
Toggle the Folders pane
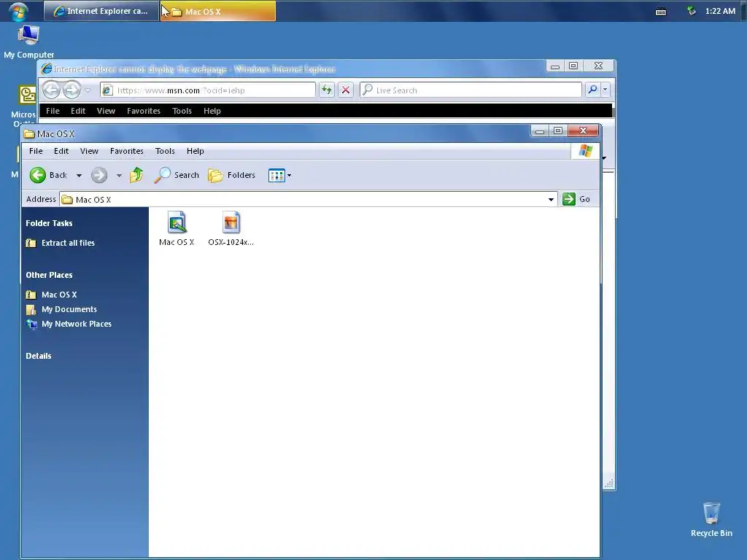[231, 175]
